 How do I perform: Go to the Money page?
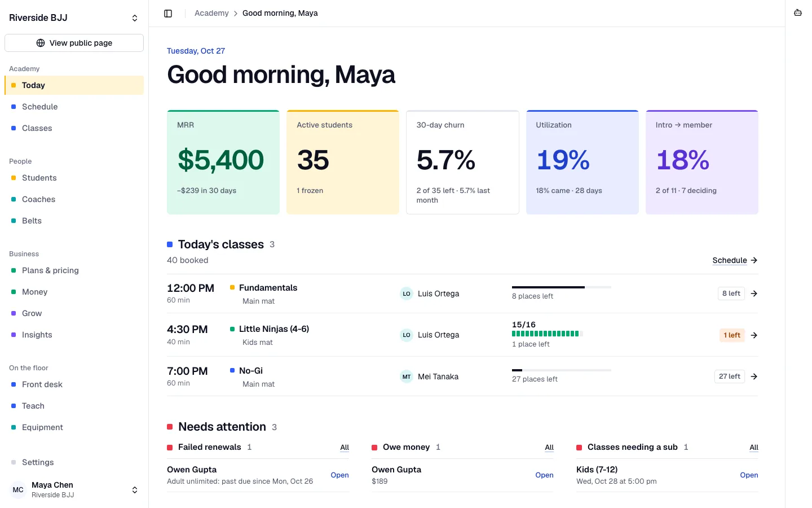[74, 292]
